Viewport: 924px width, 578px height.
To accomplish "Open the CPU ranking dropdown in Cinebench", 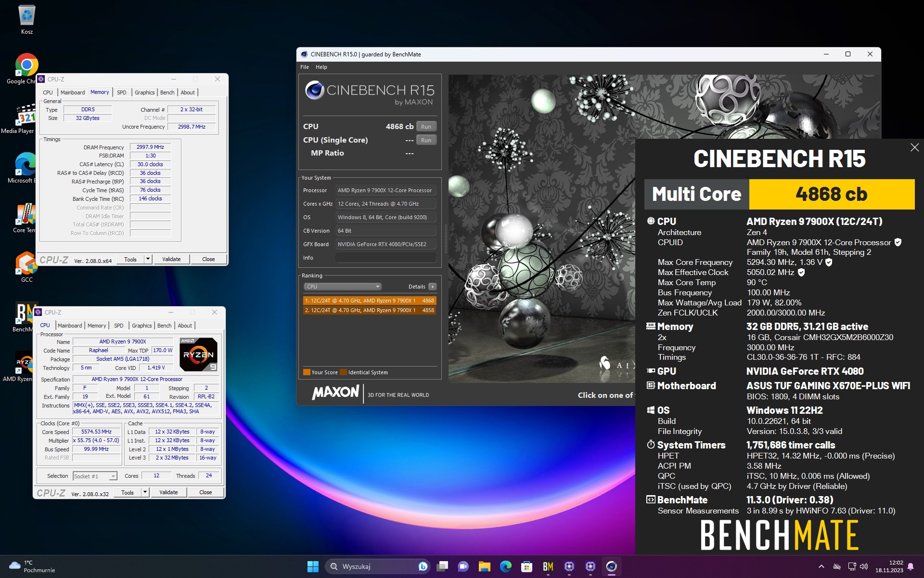I will [342, 287].
